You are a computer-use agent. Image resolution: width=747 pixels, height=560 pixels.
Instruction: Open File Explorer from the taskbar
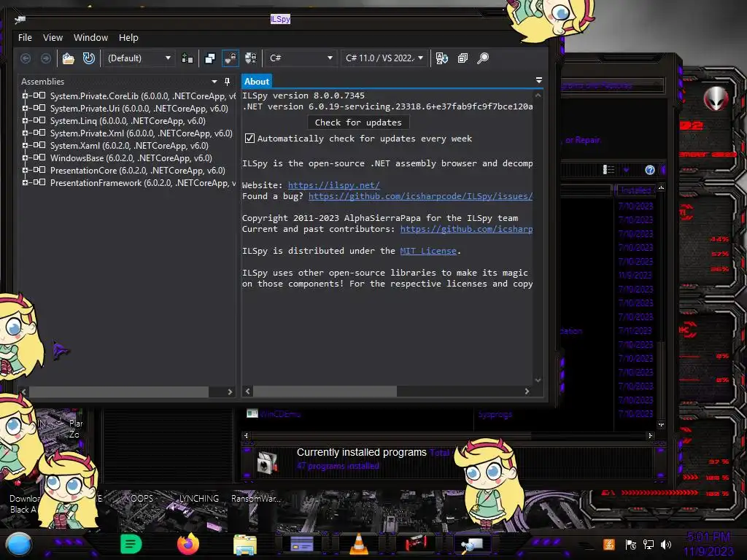pos(245,544)
